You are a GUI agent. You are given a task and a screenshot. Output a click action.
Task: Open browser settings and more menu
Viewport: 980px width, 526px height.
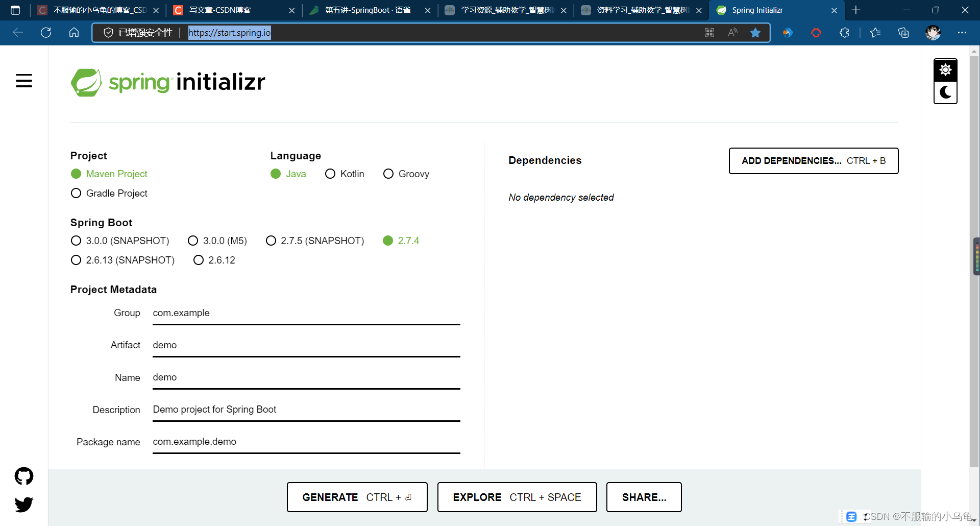962,33
